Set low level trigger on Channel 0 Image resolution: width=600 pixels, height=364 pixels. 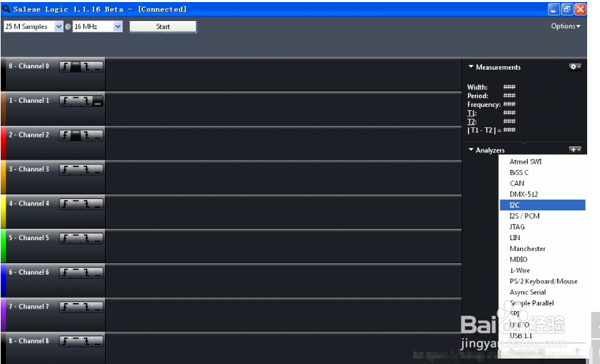tap(98, 66)
